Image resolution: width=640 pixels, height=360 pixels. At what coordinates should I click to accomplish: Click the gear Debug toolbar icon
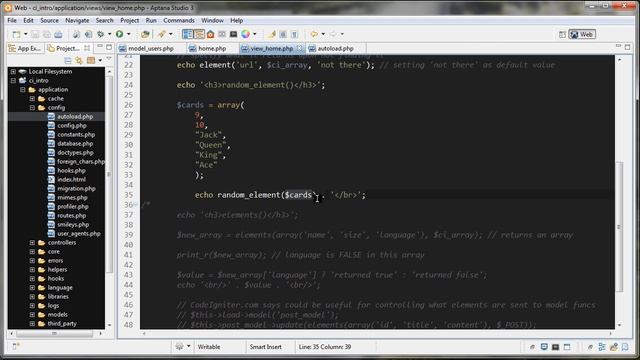pyautogui.click(x=100, y=34)
